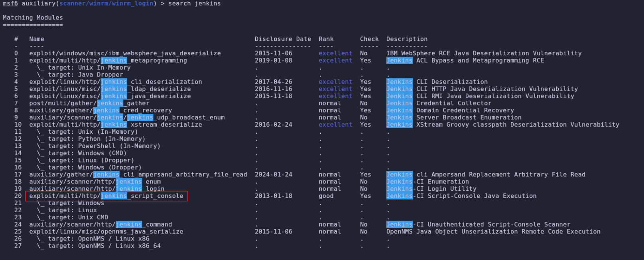The height and width of the screenshot is (260, 644).
Task: Click the "Disclosure Date" column header
Action: [283, 39]
